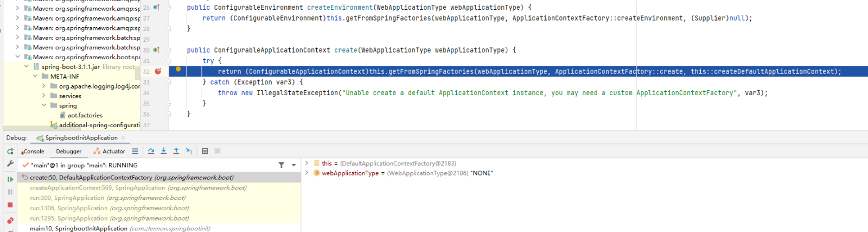Resume program execution
Screen dimensions: 868x232
[x=10, y=179]
